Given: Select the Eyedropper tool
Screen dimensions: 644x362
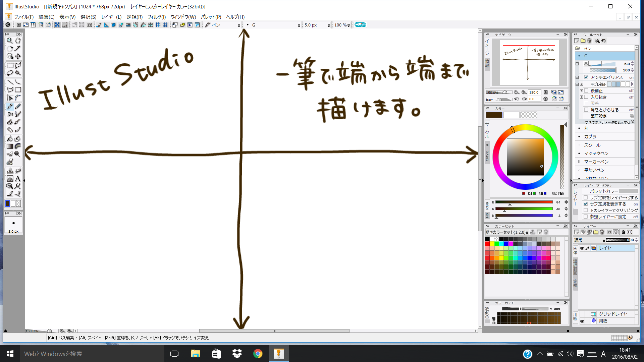Looking at the screenshot, I should 18,48.
